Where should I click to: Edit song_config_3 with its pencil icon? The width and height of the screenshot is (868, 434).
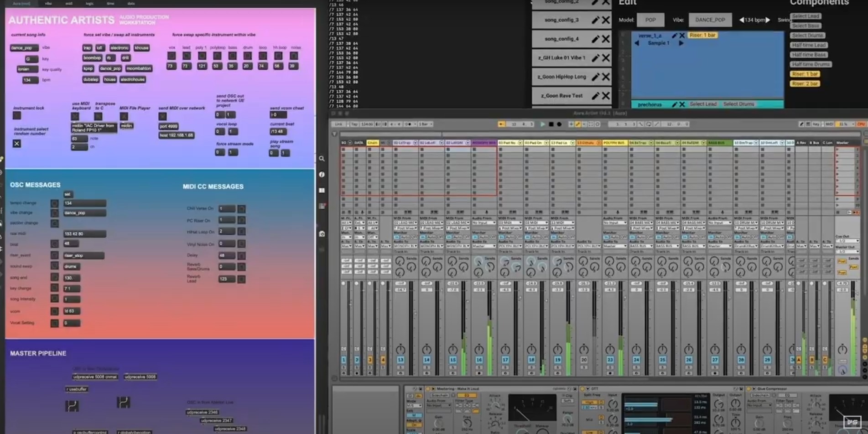(595, 20)
